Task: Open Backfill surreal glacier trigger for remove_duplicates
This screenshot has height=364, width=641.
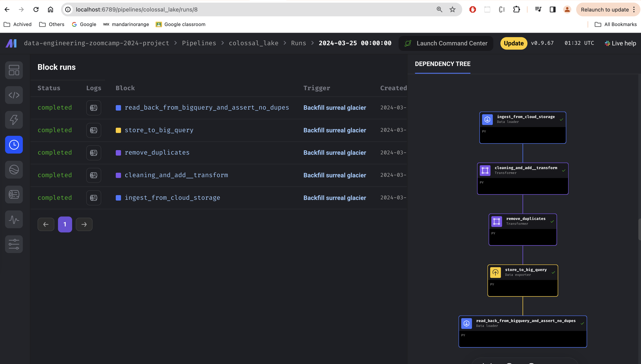Action: point(335,153)
